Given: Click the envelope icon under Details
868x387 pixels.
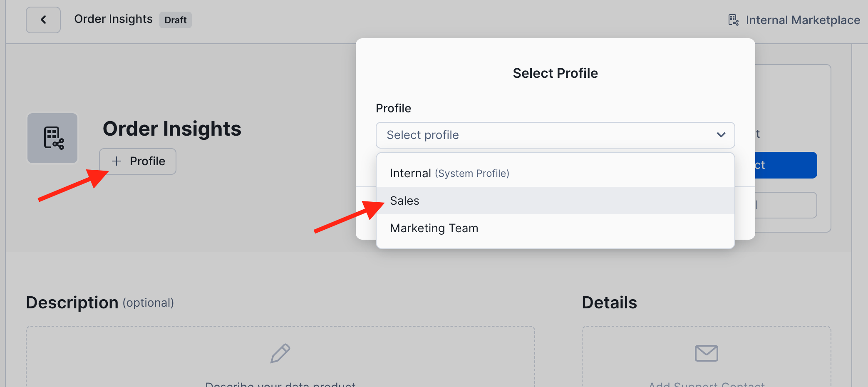Looking at the screenshot, I should (x=706, y=353).
